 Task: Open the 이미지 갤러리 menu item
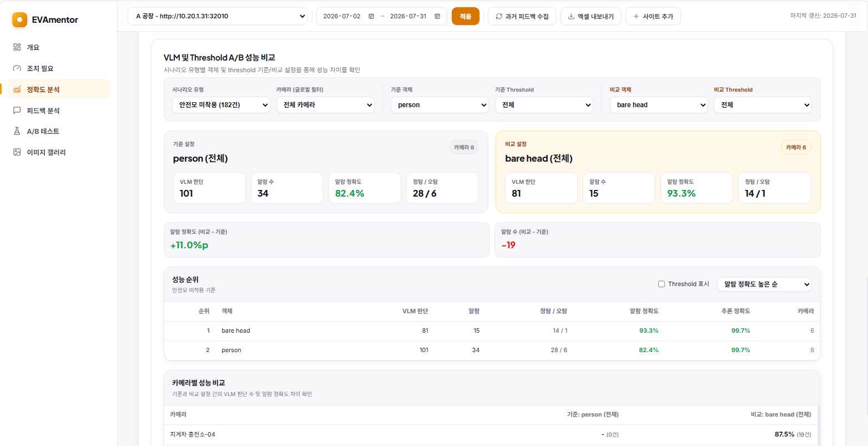click(x=59, y=152)
